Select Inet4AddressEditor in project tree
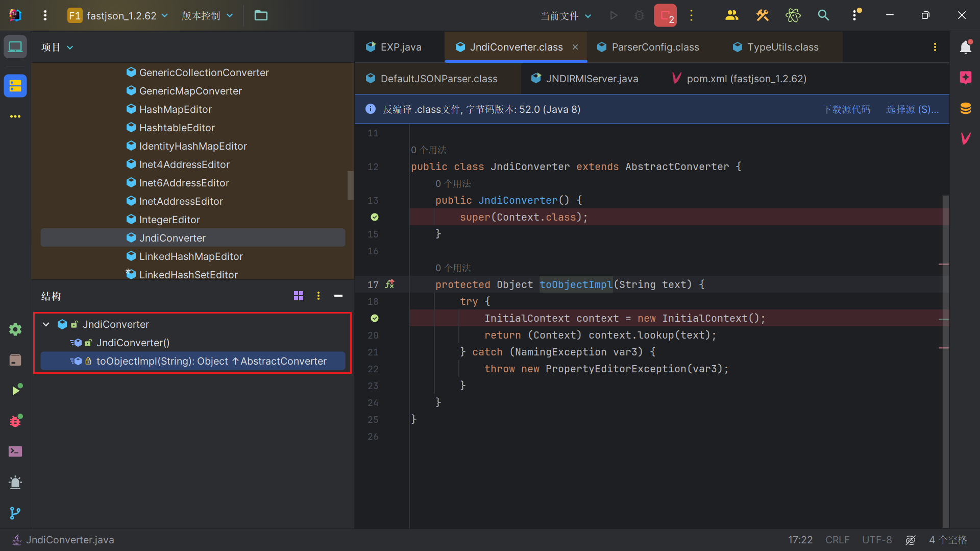Image resolution: width=980 pixels, height=551 pixels. pos(178,164)
